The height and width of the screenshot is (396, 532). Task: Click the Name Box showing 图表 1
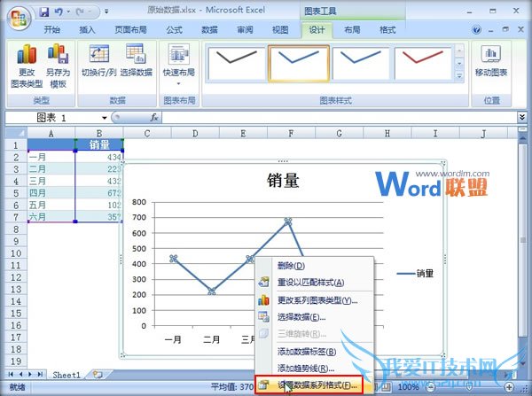pos(52,118)
